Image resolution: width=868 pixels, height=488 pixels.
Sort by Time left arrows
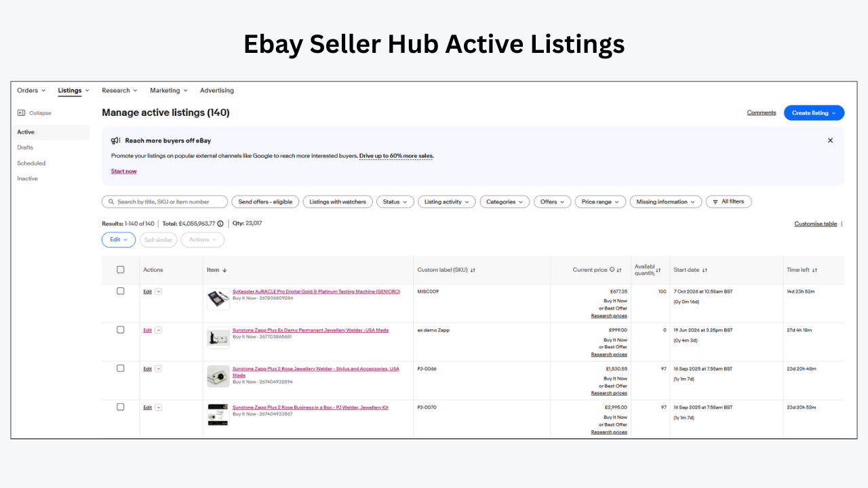pyautogui.click(x=814, y=270)
